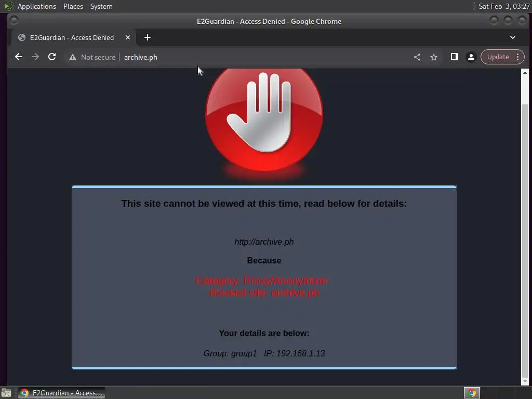Click the 'This site cannot be viewed' heading
The image size is (532, 399).
[x=264, y=204]
